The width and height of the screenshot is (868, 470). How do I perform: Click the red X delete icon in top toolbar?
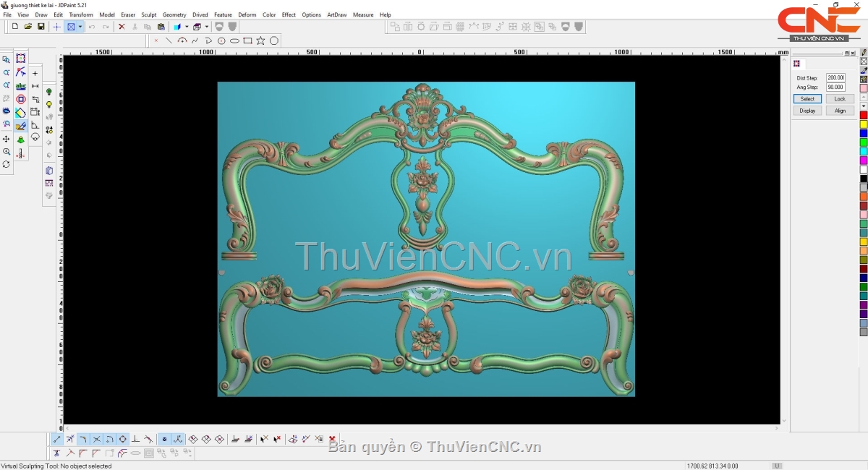click(x=122, y=27)
